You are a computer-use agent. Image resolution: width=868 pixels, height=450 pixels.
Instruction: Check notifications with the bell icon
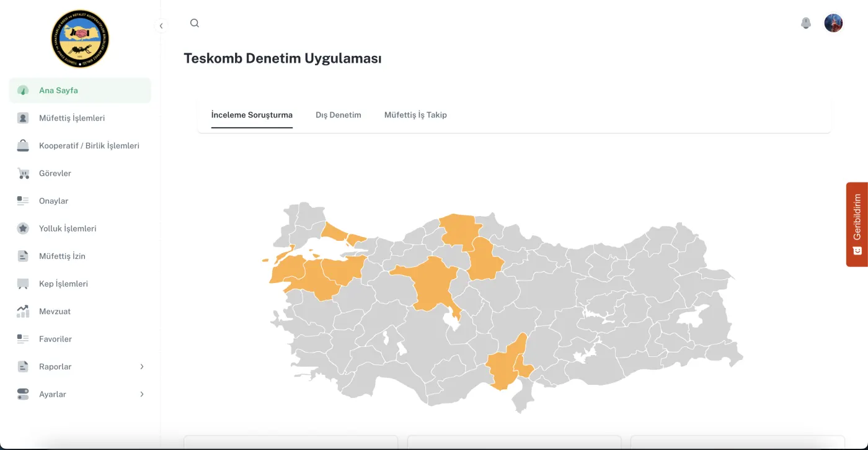(806, 23)
